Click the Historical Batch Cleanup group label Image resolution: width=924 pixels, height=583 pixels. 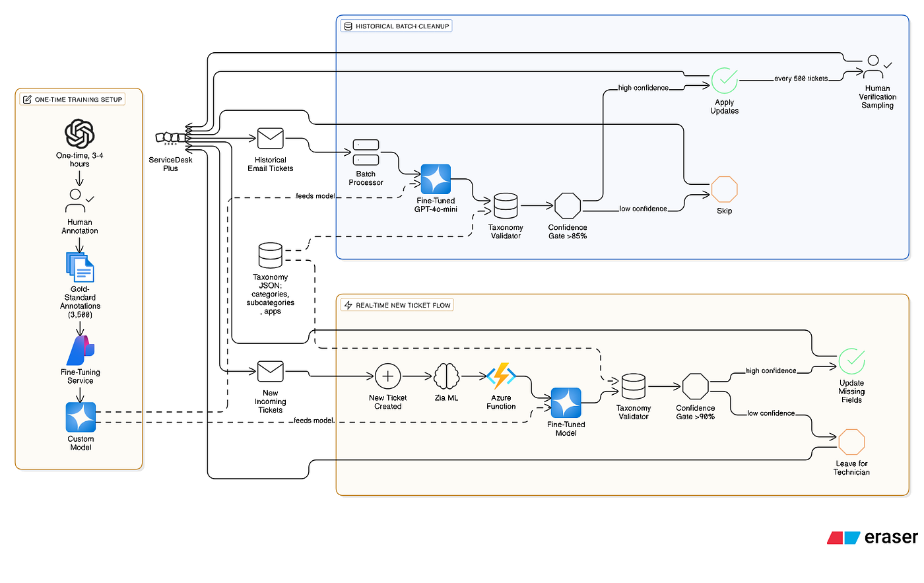point(397,26)
